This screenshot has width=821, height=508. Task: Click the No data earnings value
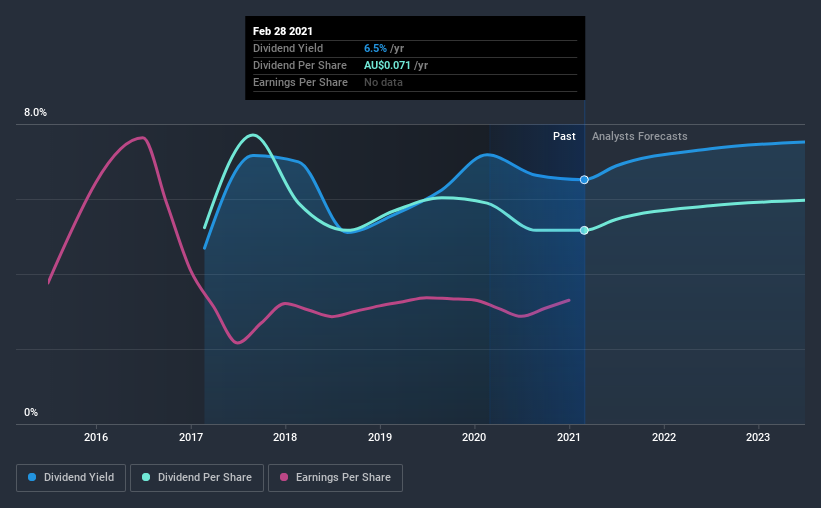point(383,82)
